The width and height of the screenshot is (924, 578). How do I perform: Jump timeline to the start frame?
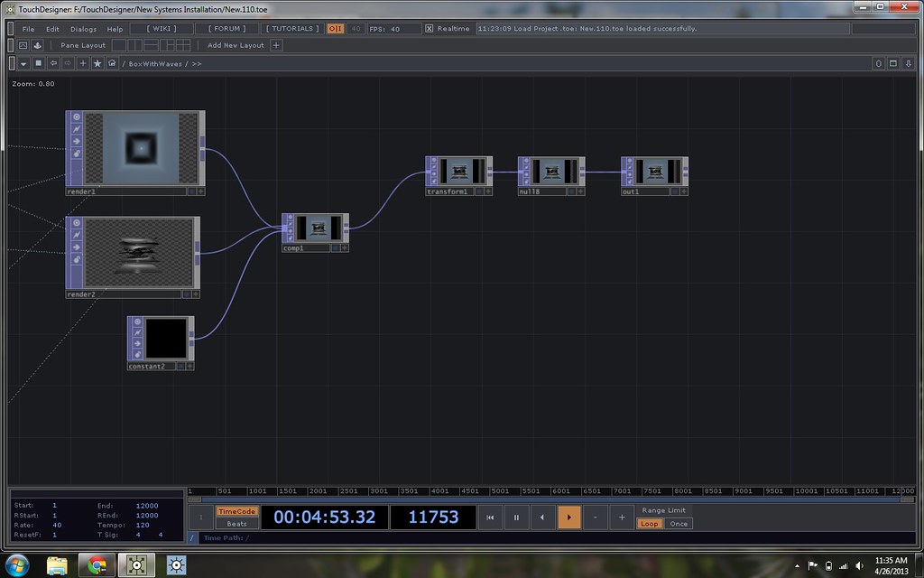tap(490, 517)
